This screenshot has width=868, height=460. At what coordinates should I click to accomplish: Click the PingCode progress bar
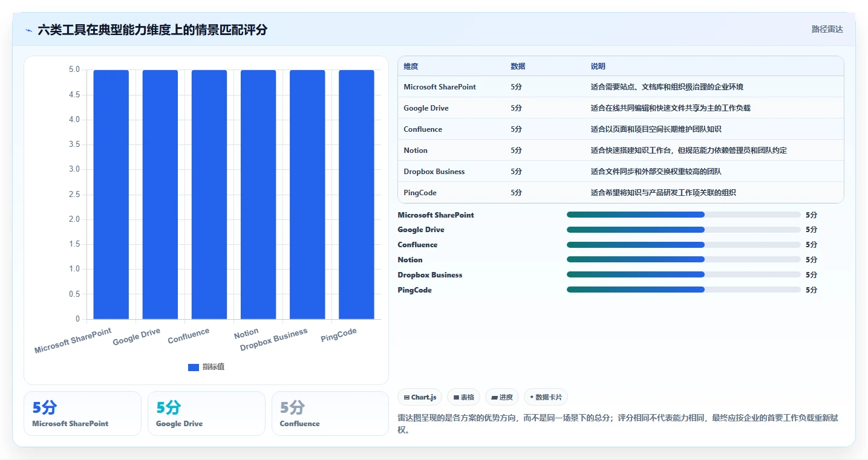pos(684,290)
